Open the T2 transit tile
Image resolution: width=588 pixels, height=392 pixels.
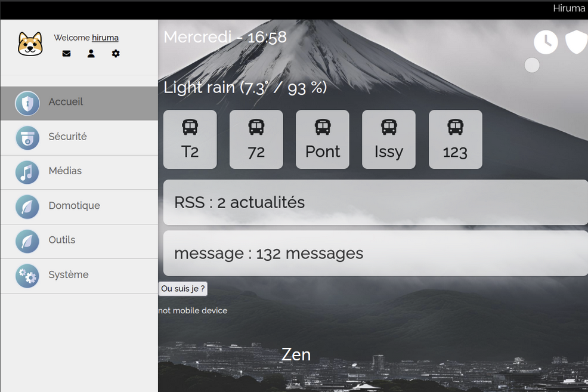pyautogui.click(x=190, y=140)
